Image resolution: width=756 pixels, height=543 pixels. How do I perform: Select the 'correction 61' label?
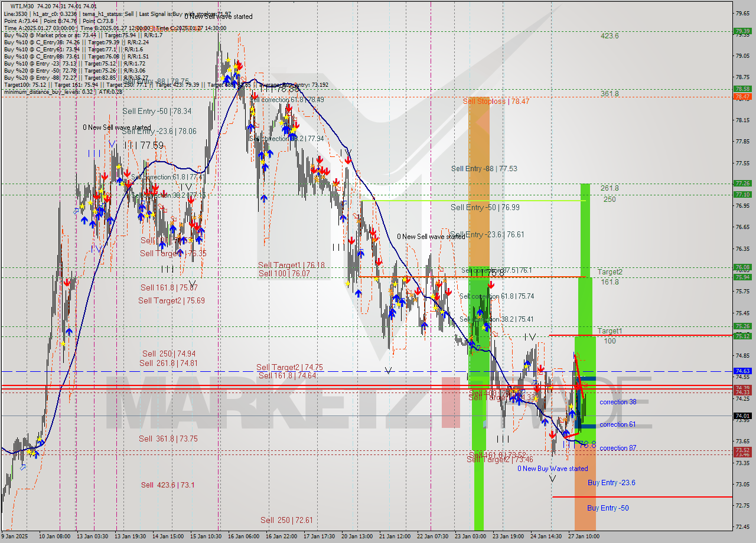(617, 424)
